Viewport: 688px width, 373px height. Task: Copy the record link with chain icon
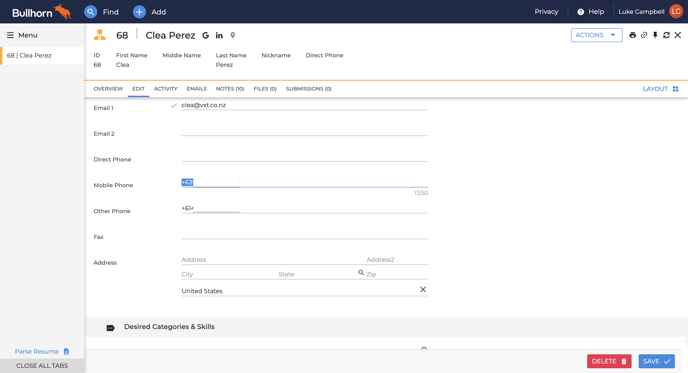click(x=644, y=35)
